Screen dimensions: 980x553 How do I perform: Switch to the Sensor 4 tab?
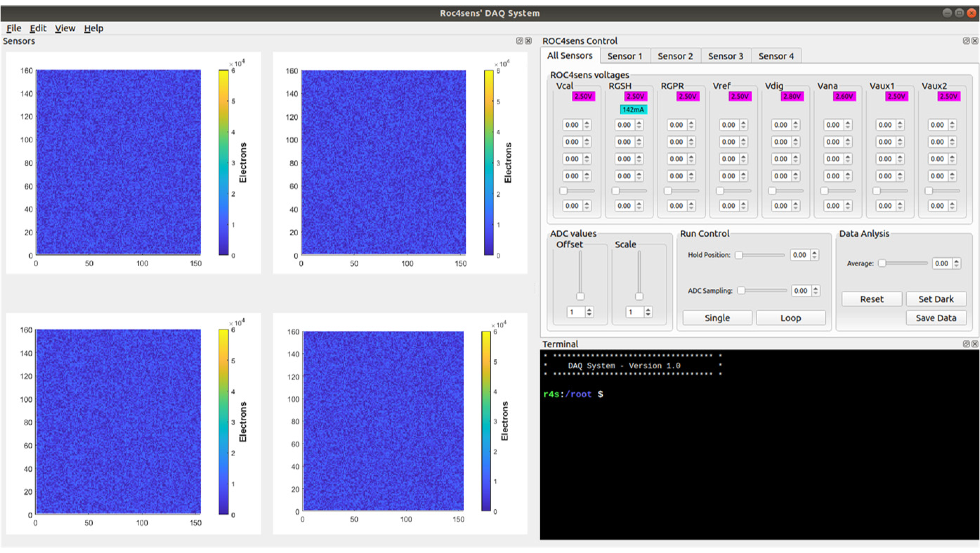click(x=776, y=56)
